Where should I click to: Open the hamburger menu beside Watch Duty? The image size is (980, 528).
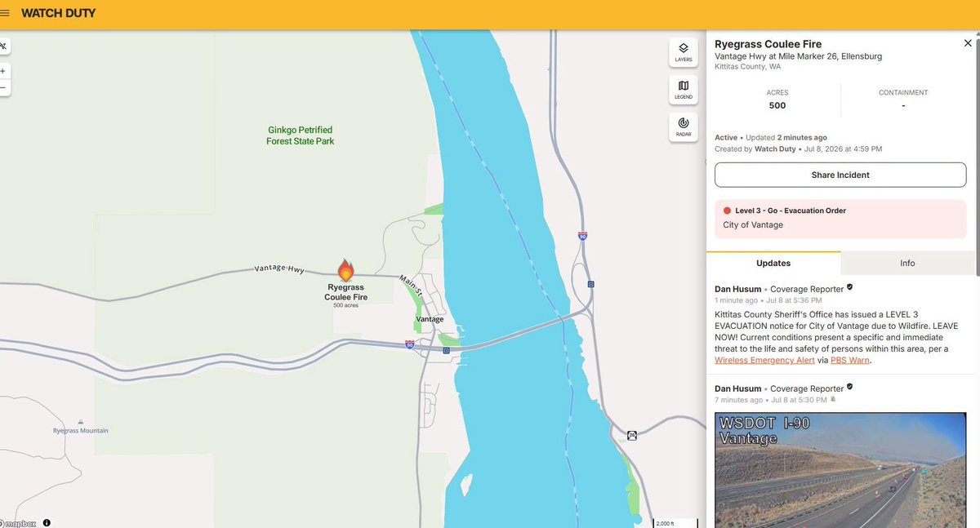pos(5,14)
